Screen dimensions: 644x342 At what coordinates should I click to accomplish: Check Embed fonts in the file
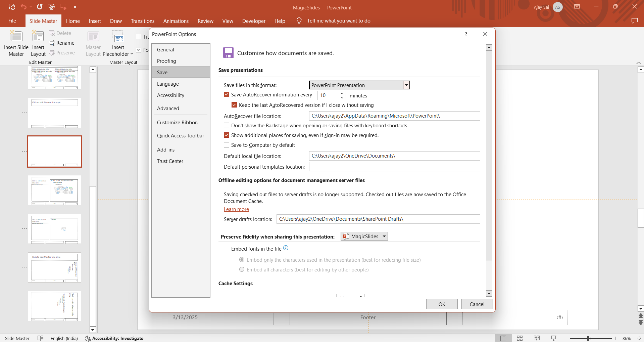click(x=227, y=249)
